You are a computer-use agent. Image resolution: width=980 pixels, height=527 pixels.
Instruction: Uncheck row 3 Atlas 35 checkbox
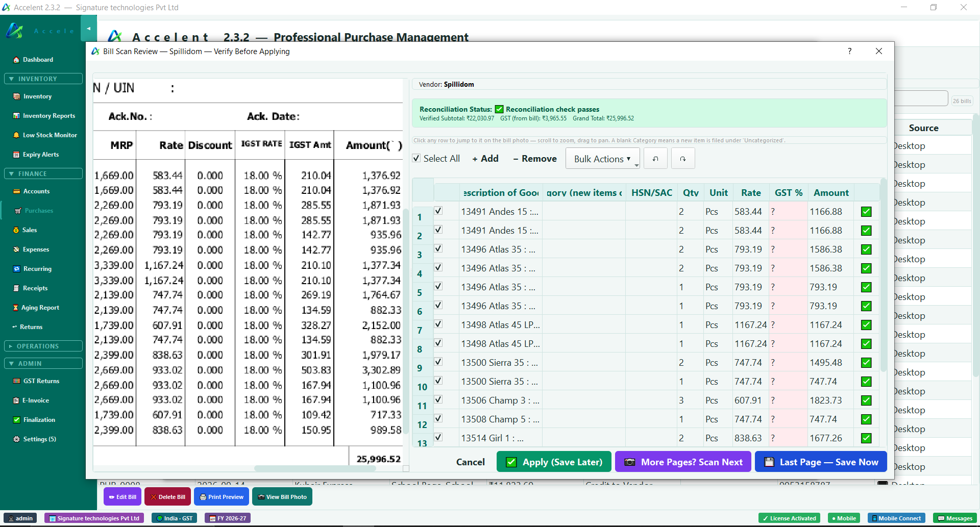point(438,248)
